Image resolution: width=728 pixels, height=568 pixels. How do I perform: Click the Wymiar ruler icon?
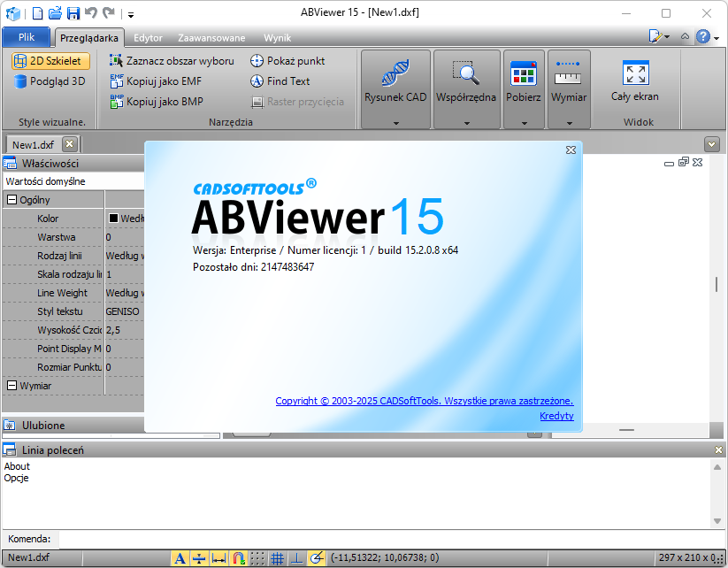568,73
